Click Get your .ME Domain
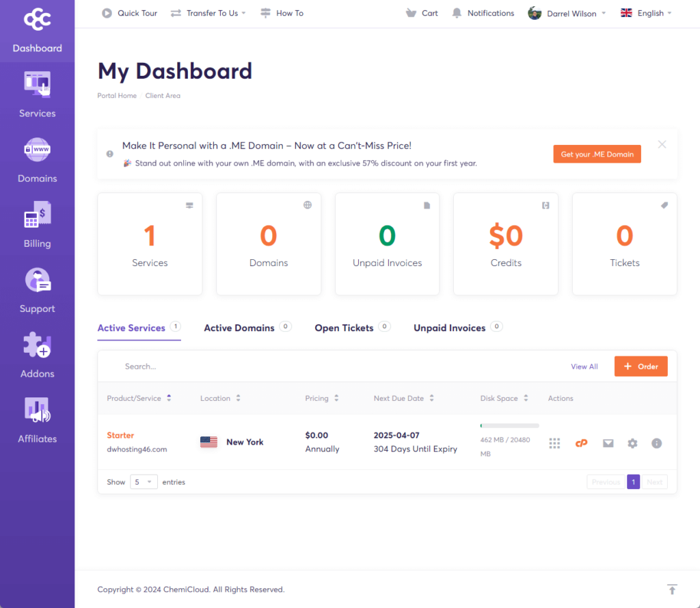The width and height of the screenshot is (700, 608). click(597, 154)
